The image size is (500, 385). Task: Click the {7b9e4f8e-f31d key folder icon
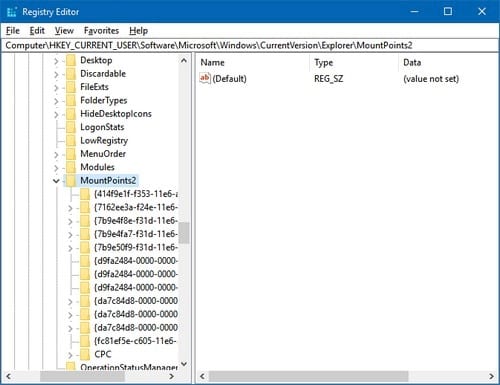(85, 221)
